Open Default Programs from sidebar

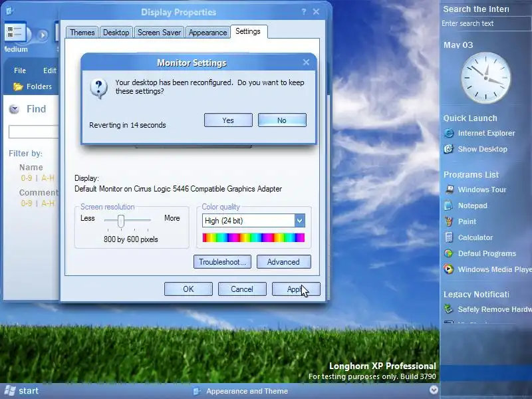coord(480,253)
